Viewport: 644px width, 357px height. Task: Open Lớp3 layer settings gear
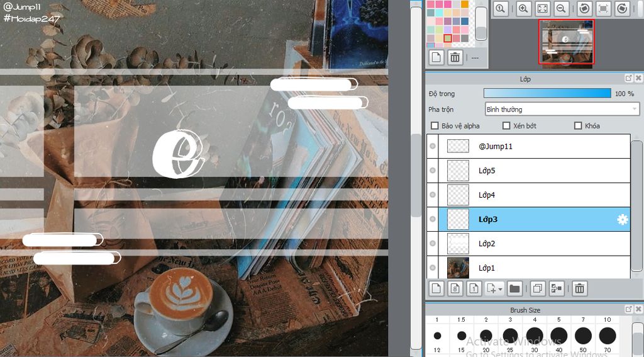[x=622, y=219]
